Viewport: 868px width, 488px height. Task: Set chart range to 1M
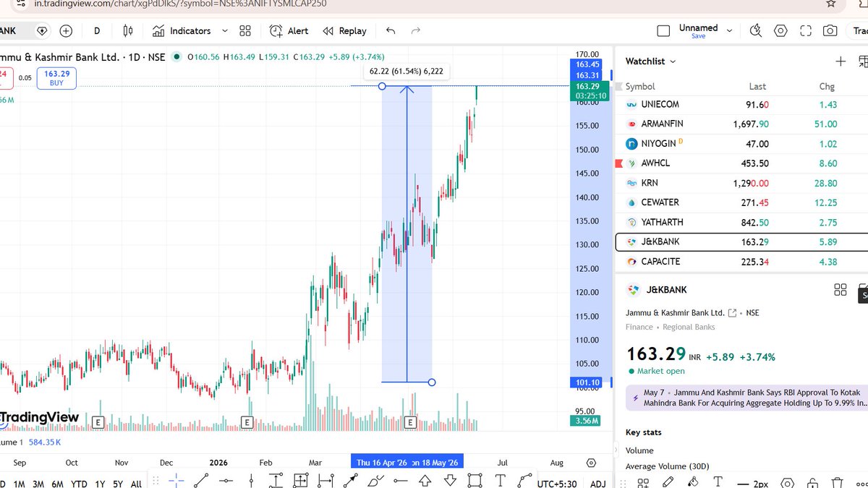pos(20,484)
